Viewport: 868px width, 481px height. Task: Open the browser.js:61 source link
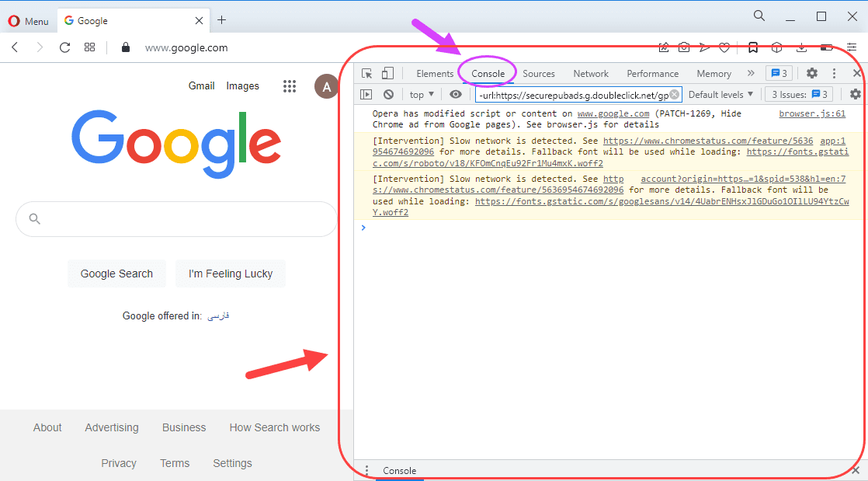(812, 113)
